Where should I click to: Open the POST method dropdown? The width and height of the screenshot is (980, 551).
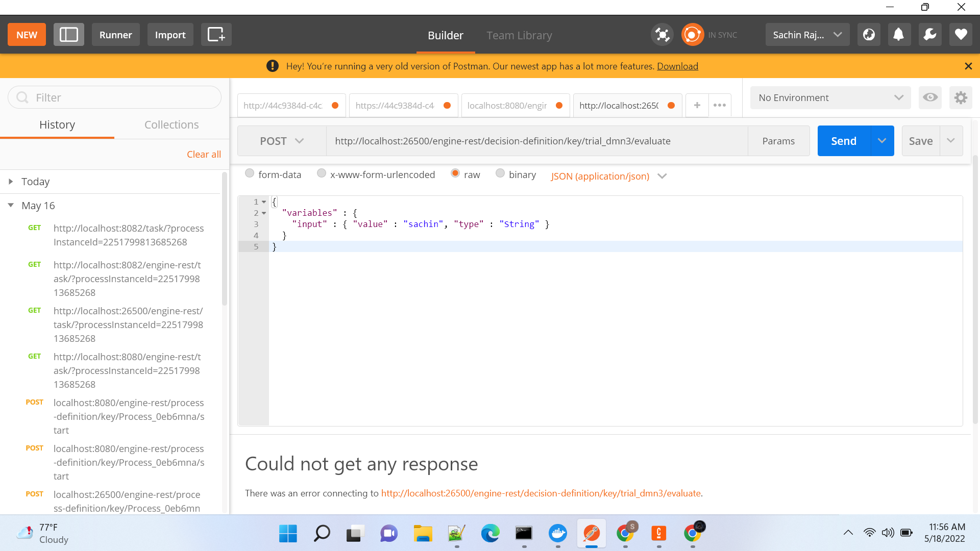tap(282, 141)
